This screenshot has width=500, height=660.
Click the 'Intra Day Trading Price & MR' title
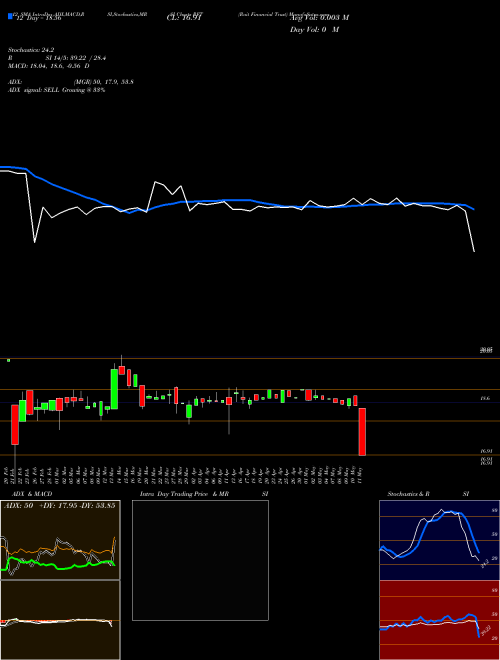(184, 494)
